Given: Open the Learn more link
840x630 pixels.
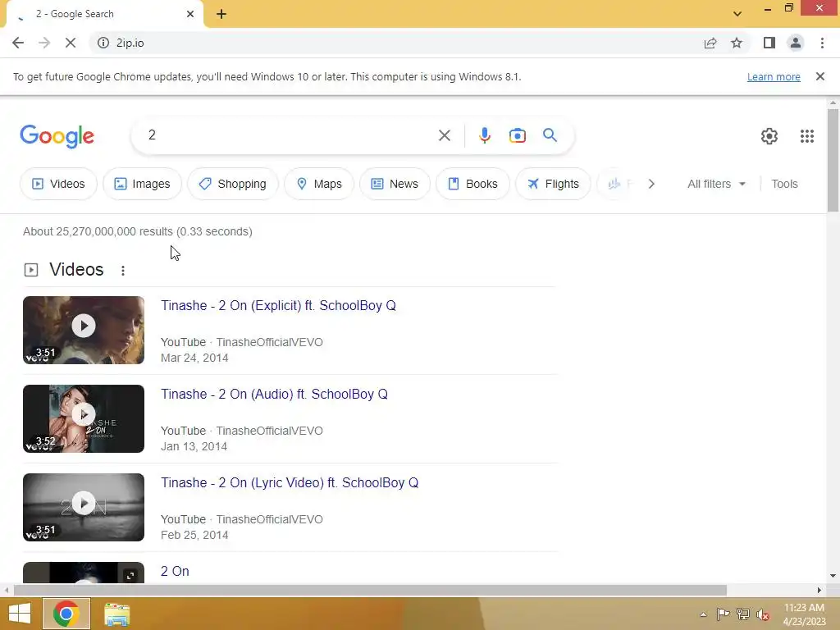Looking at the screenshot, I should 774,76.
